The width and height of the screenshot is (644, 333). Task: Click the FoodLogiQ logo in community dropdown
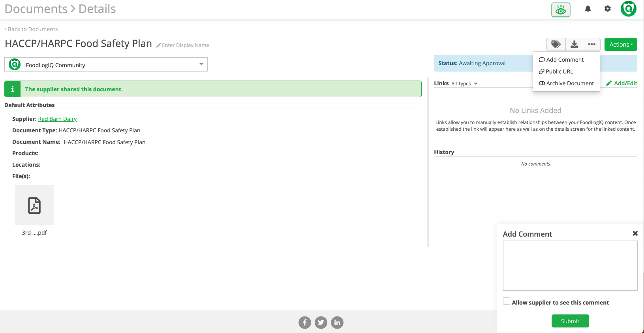[x=15, y=64]
